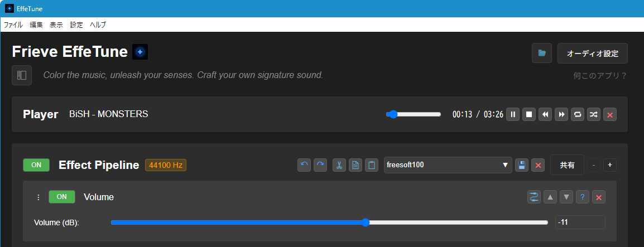Open the ヘルプ menu

(98, 25)
